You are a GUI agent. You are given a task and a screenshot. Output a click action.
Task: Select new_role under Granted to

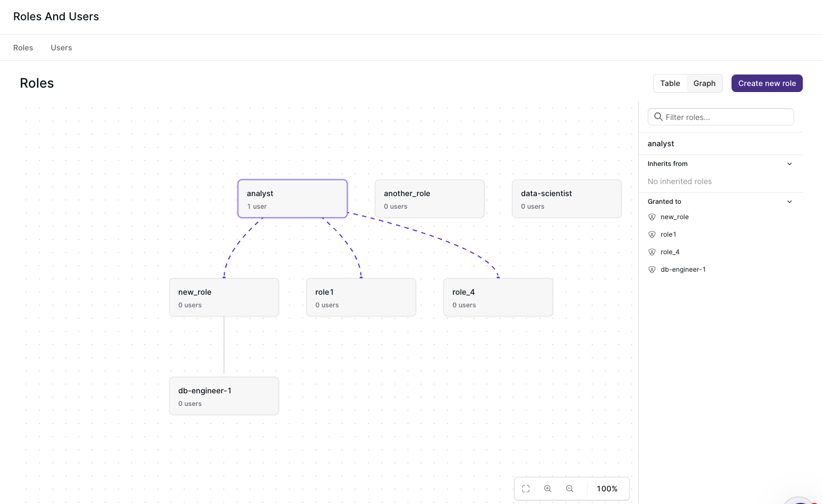pos(674,216)
